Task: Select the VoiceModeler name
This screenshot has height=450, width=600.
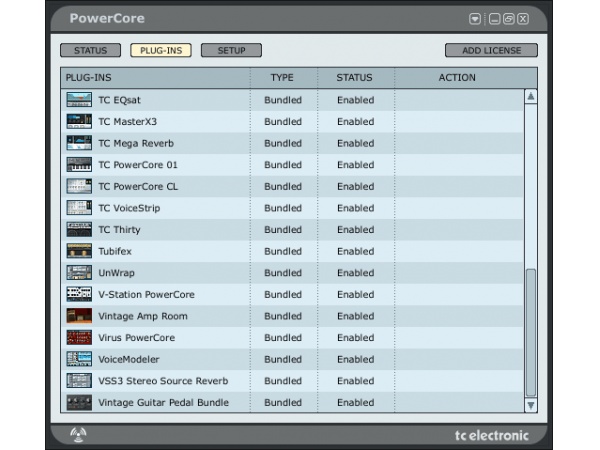Action: pos(129,359)
